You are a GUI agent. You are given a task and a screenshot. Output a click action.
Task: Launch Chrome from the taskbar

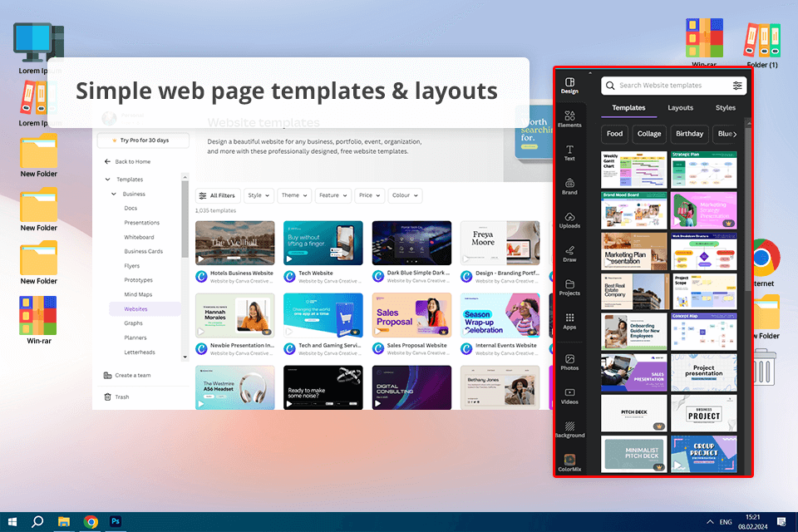point(91,522)
